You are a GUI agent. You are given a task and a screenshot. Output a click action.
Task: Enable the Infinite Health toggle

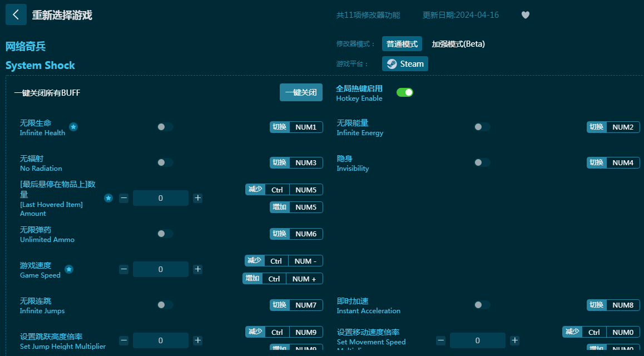click(165, 127)
